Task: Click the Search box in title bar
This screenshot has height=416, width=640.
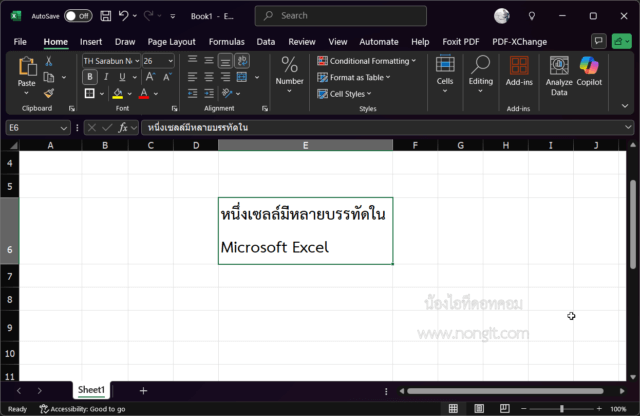Action: click(340, 16)
